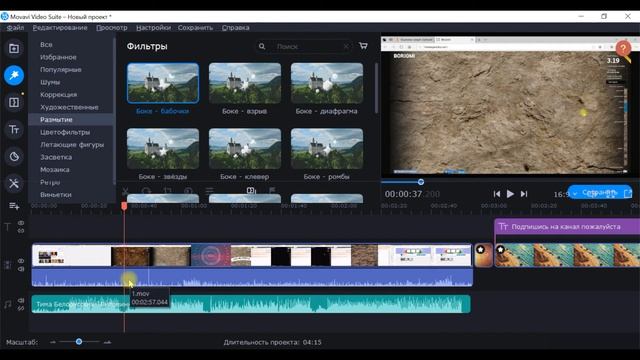Toggle music track link icon

click(21, 308)
